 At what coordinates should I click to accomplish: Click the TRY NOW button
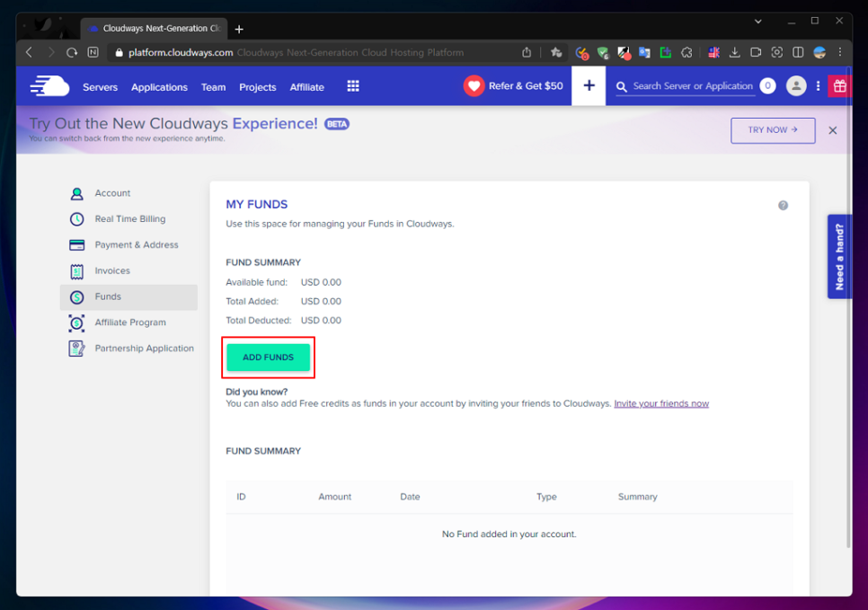(x=773, y=130)
